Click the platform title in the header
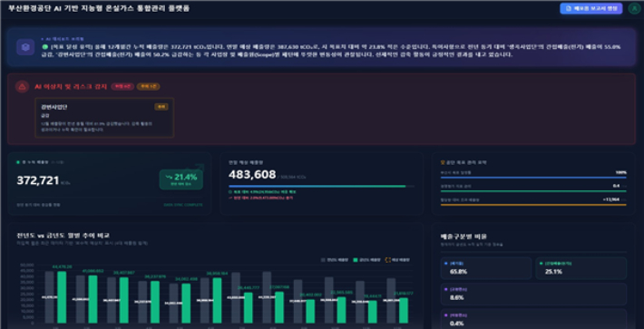This screenshot has height=329, width=644. coord(99,8)
